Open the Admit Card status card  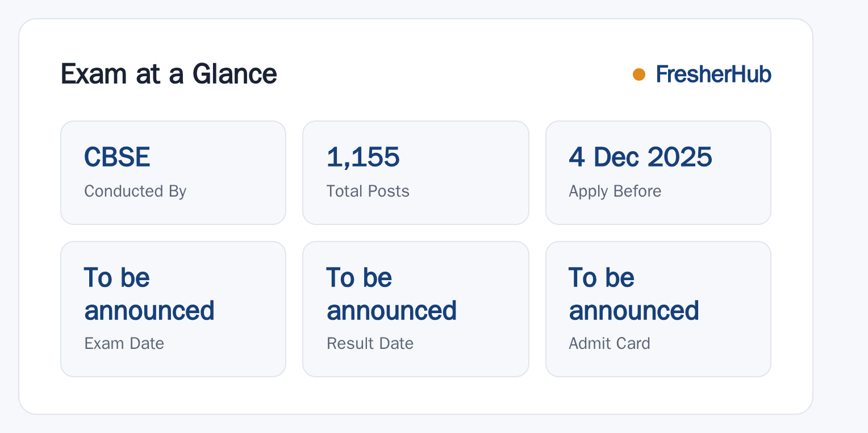[x=658, y=309]
